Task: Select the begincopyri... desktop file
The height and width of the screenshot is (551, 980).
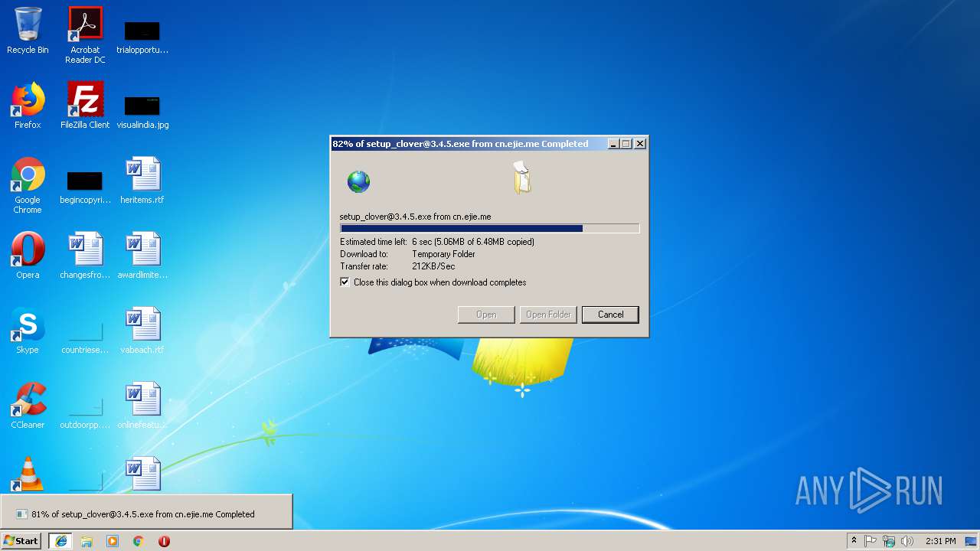Action: [x=85, y=187]
